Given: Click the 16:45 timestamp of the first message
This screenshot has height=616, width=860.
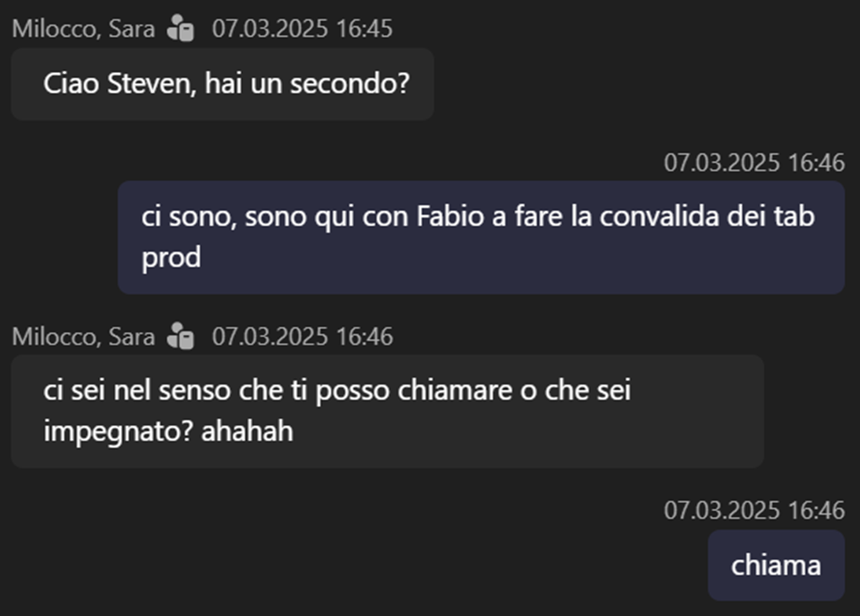Looking at the screenshot, I should (302, 29).
